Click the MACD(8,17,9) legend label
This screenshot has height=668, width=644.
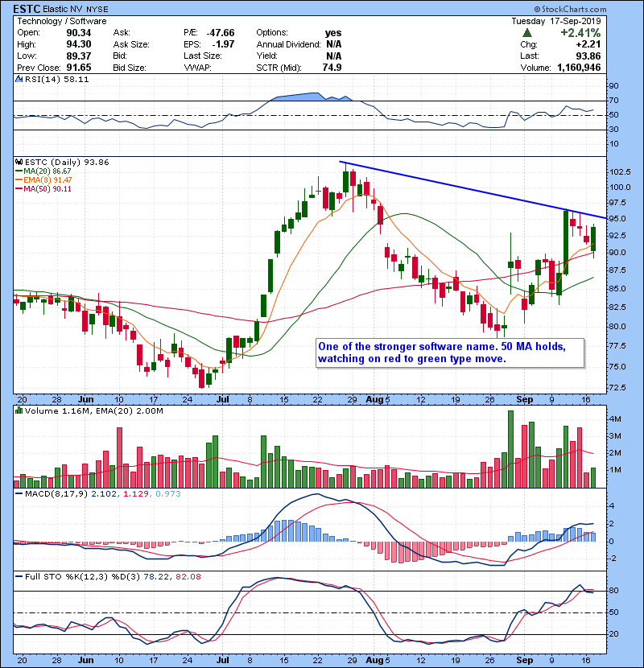(x=56, y=494)
